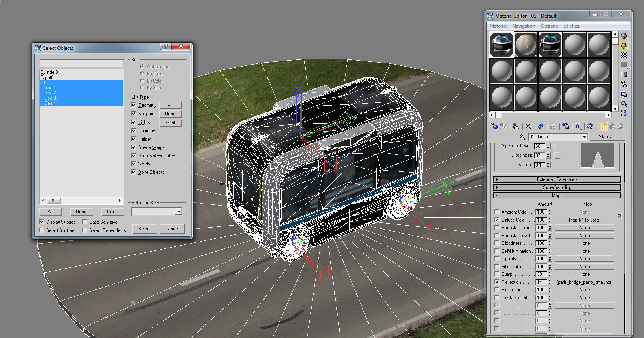This screenshot has height=338, width=644.
Task: Toggle checkered Background icon
Action: pyautogui.click(x=624, y=55)
